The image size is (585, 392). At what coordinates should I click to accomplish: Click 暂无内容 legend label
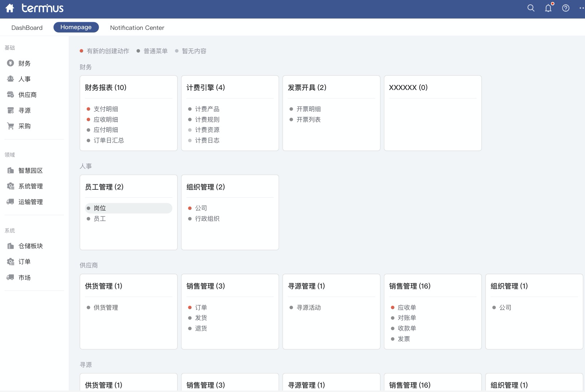[194, 51]
